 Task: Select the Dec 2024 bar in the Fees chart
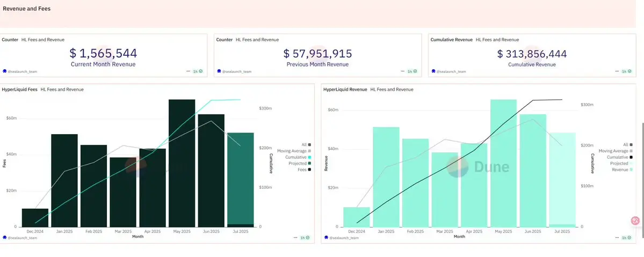(x=35, y=218)
